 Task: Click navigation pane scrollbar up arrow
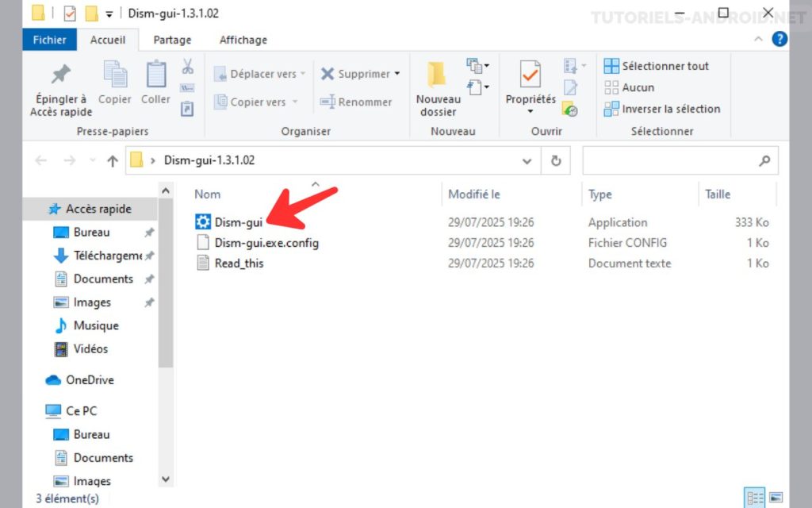tap(165, 191)
